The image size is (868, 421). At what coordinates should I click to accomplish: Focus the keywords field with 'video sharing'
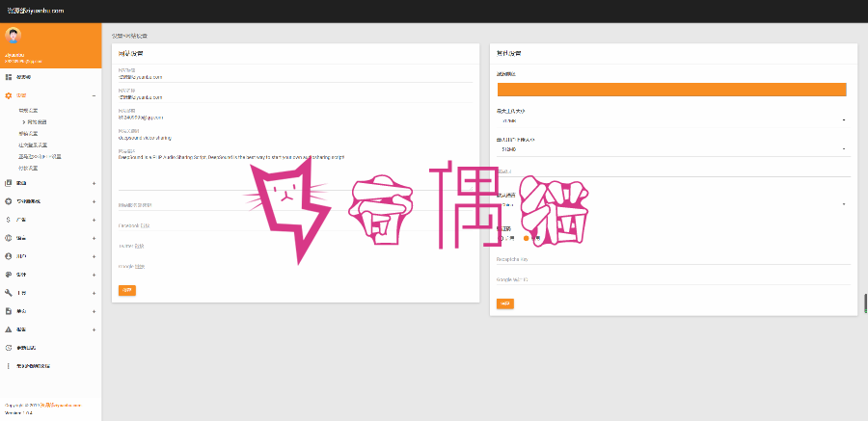coord(296,137)
